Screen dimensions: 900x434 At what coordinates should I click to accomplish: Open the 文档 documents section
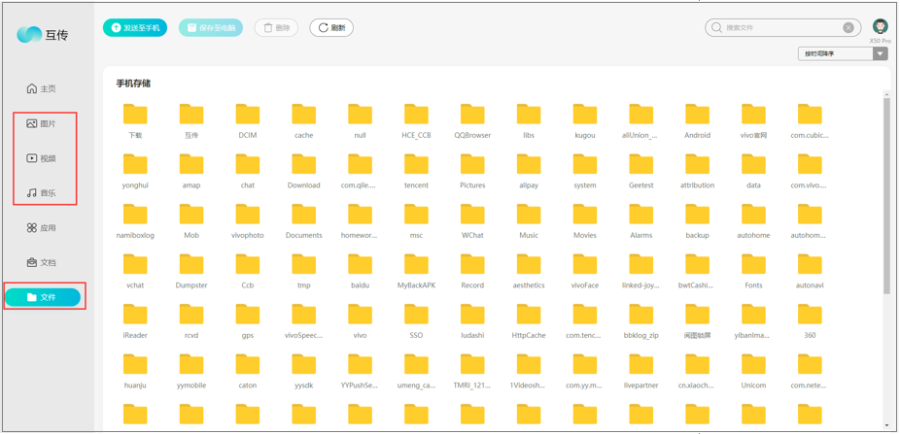click(x=41, y=262)
